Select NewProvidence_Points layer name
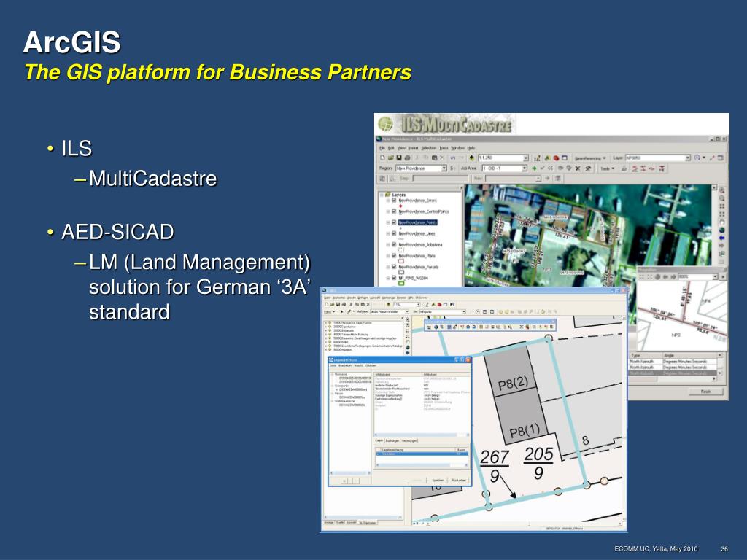The image size is (747, 560). [x=417, y=222]
